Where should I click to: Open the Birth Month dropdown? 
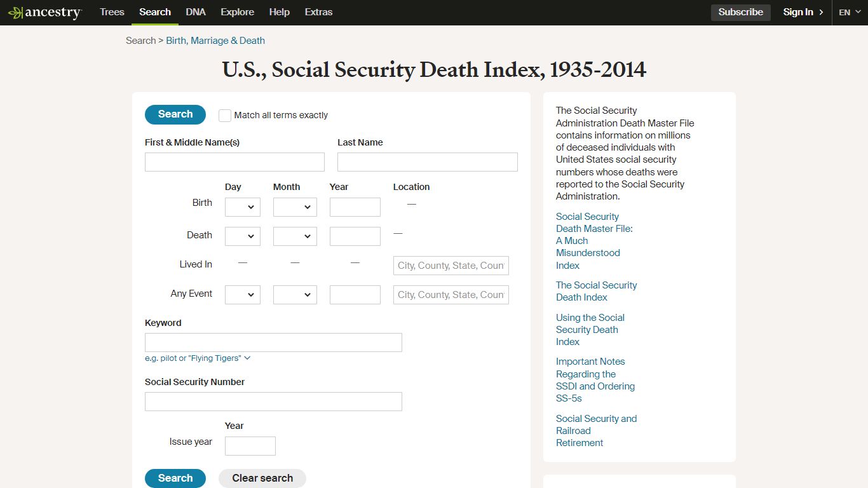click(295, 207)
